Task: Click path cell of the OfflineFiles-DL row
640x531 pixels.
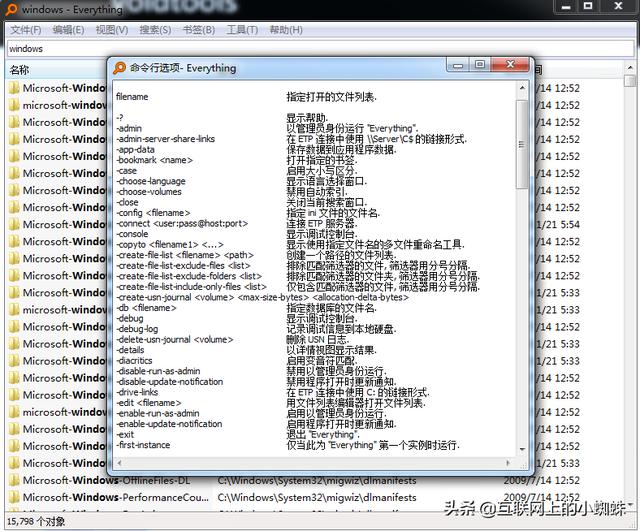Action: 317,480
